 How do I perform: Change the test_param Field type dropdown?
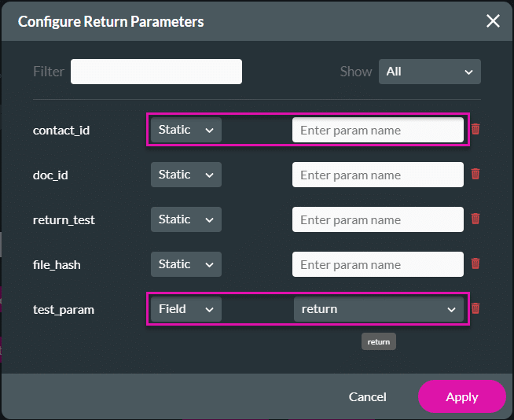tap(185, 309)
